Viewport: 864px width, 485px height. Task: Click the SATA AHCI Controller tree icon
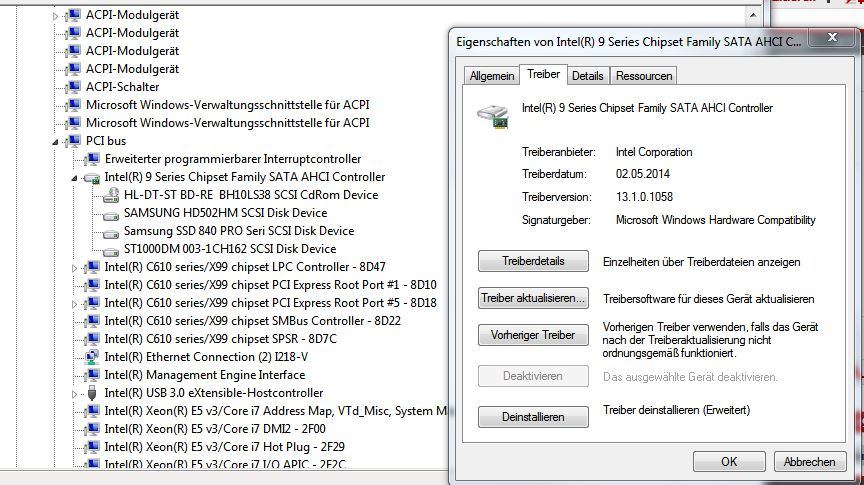(x=92, y=177)
